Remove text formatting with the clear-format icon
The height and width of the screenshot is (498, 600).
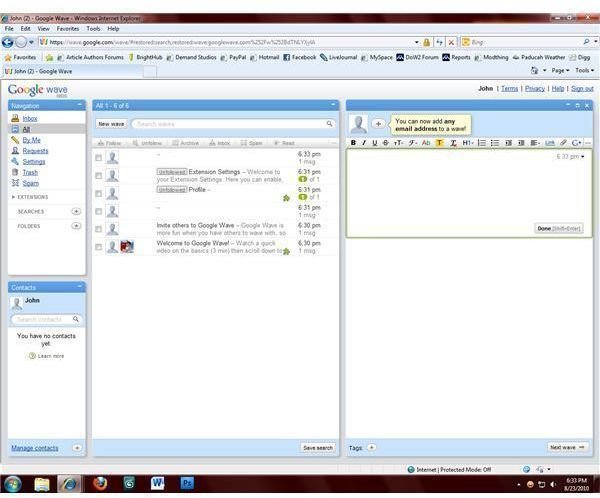tap(453, 143)
